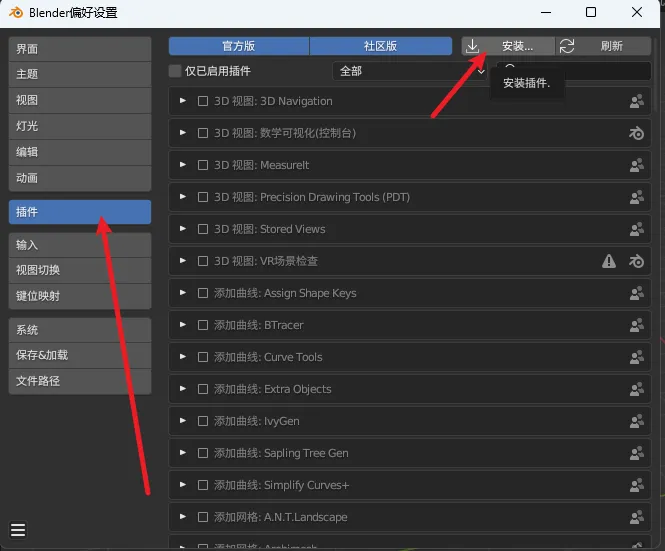Click the 添加曲线: Simplify Curves+ label
This screenshot has height=551, width=665.
[x=281, y=485]
